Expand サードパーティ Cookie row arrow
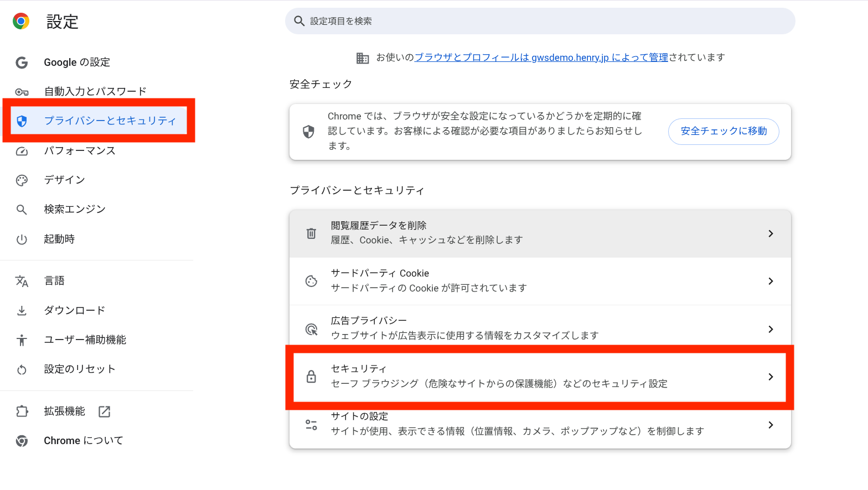 (x=771, y=281)
